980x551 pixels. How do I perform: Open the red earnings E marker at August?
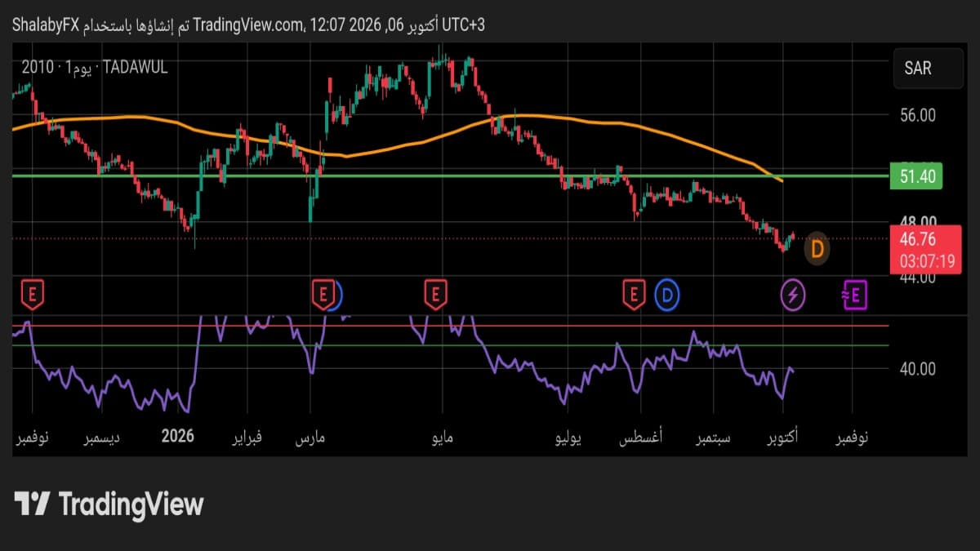coord(634,294)
